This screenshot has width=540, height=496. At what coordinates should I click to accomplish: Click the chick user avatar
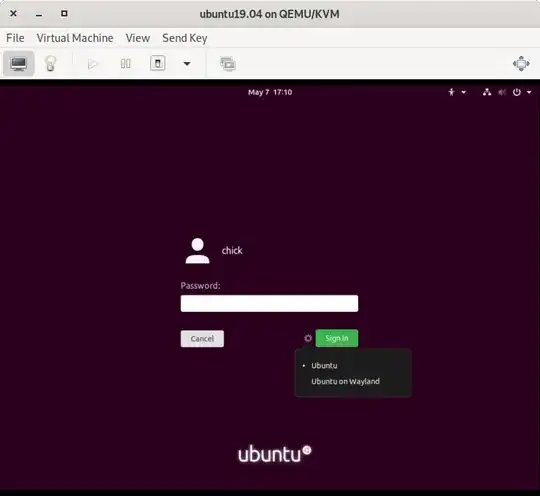(197, 251)
